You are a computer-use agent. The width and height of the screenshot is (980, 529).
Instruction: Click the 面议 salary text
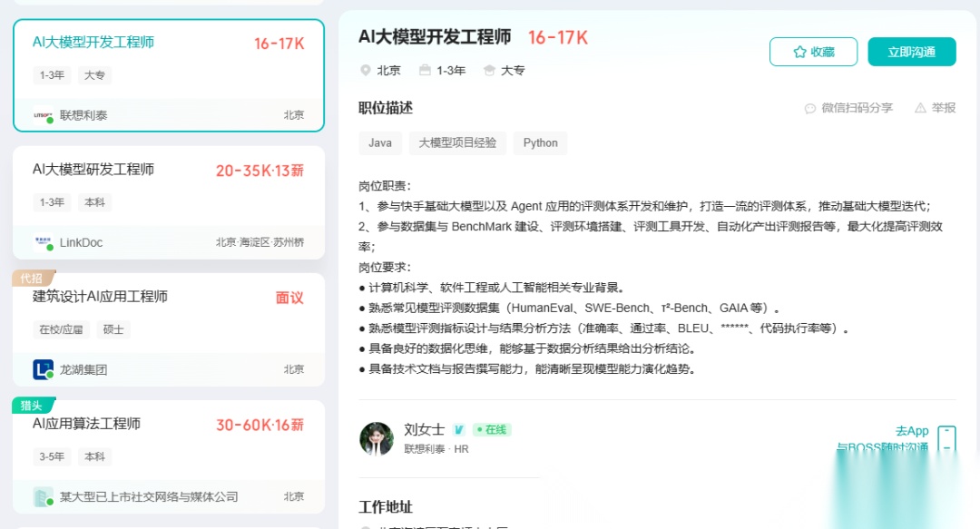coord(290,298)
